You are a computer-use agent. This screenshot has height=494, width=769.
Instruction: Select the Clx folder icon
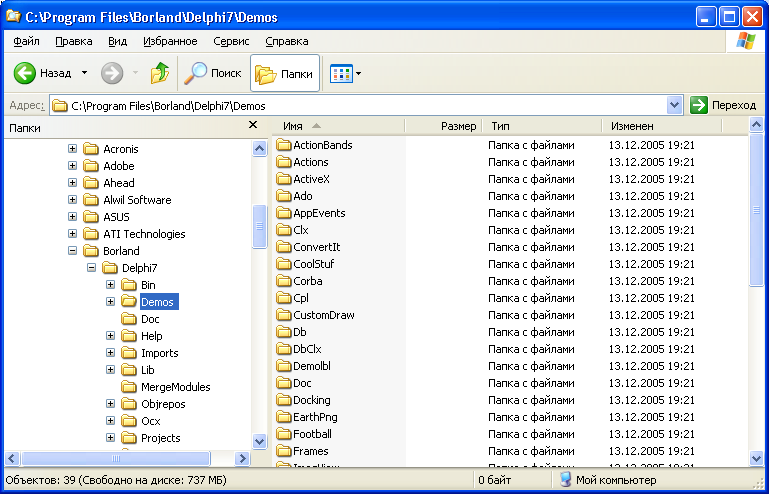pyautogui.click(x=283, y=230)
